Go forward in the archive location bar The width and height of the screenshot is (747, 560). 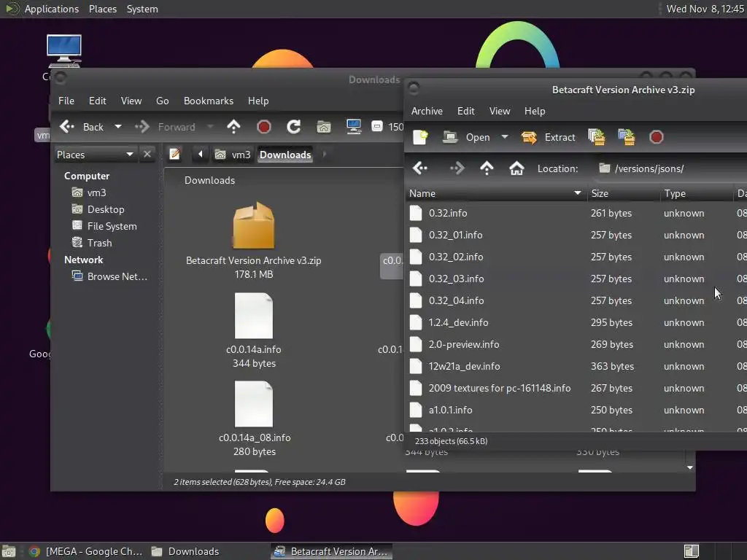[x=457, y=168]
